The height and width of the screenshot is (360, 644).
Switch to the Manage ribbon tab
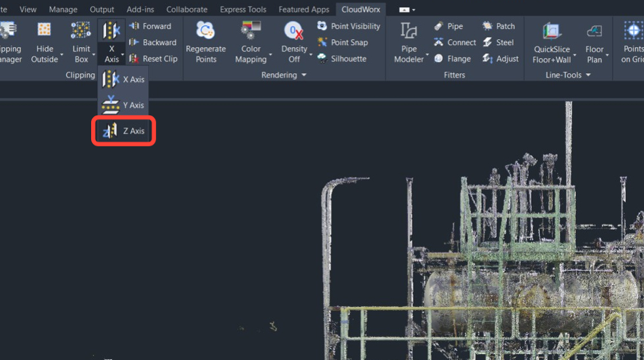click(x=63, y=9)
